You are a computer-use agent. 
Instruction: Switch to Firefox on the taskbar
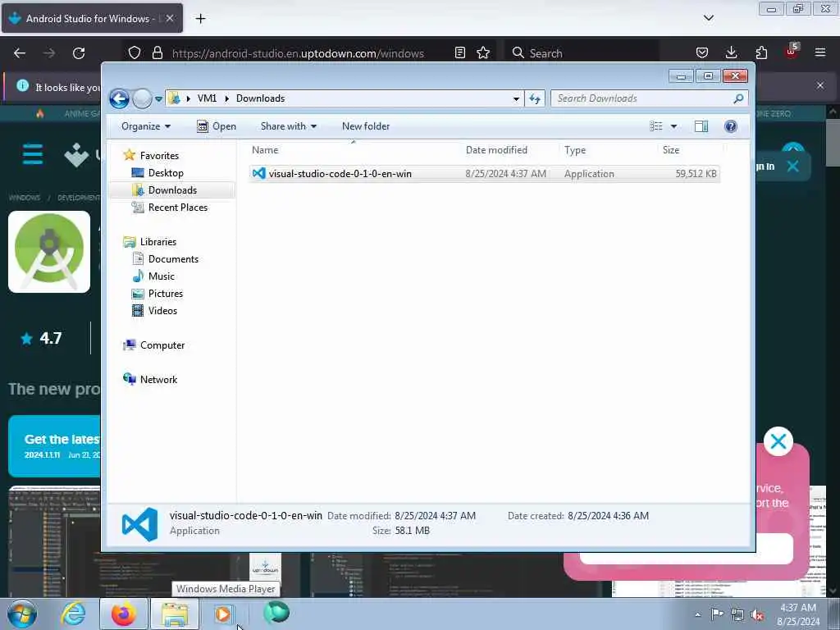tap(124, 614)
